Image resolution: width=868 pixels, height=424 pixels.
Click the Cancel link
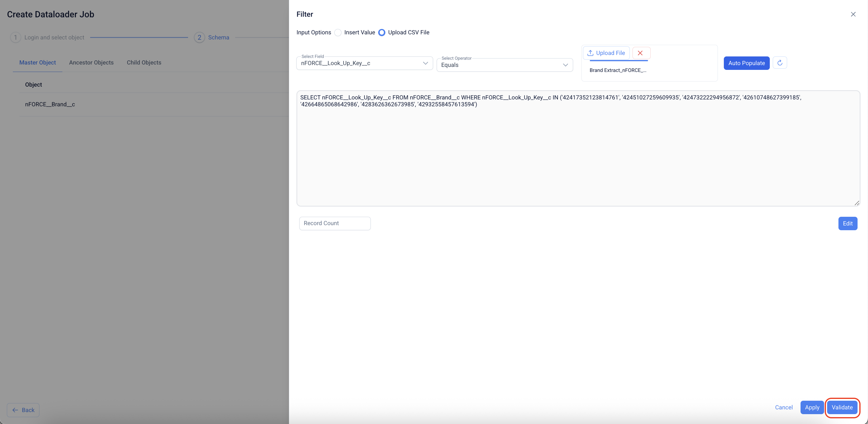coord(784,407)
